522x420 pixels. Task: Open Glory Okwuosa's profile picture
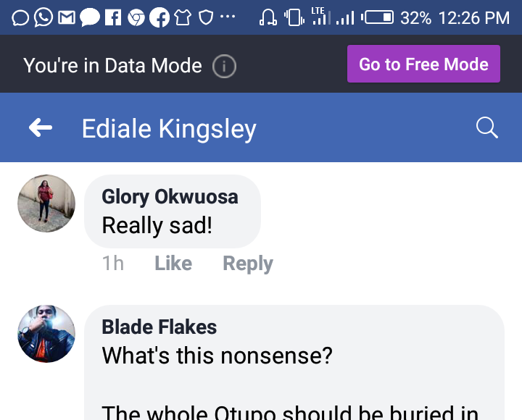coord(46,203)
